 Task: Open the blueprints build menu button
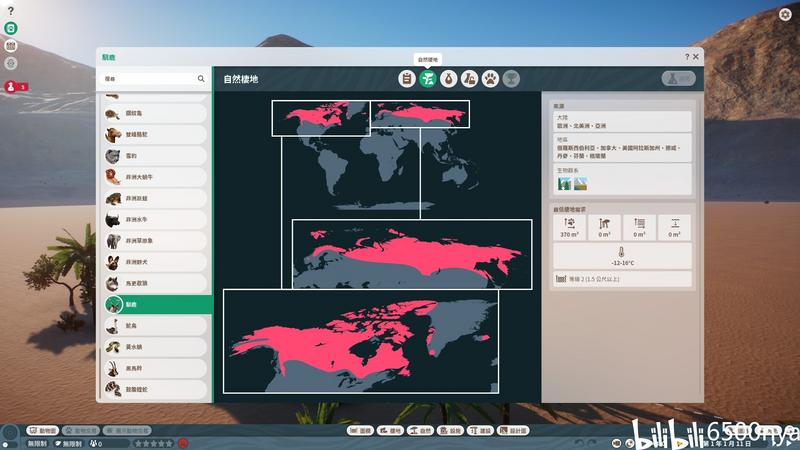coord(513,431)
